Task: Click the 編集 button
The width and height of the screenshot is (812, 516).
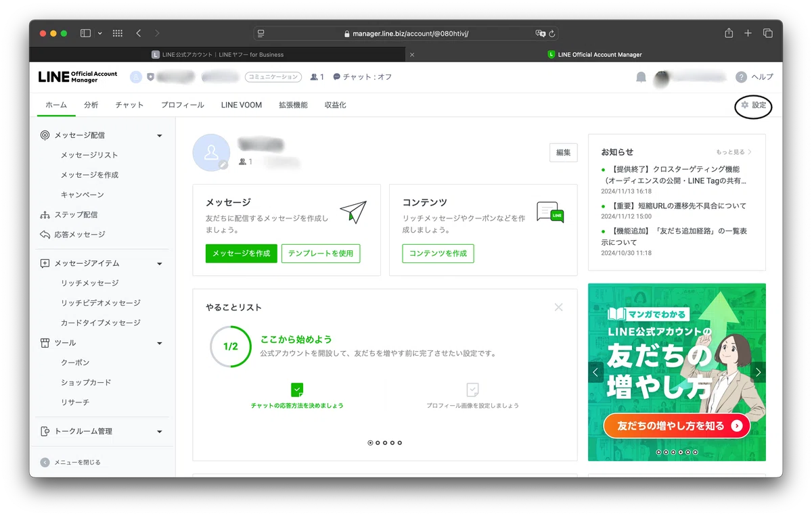Action: click(x=564, y=153)
